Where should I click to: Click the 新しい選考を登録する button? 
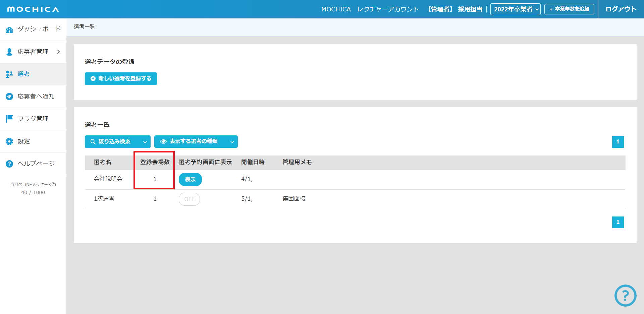pyautogui.click(x=121, y=79)
